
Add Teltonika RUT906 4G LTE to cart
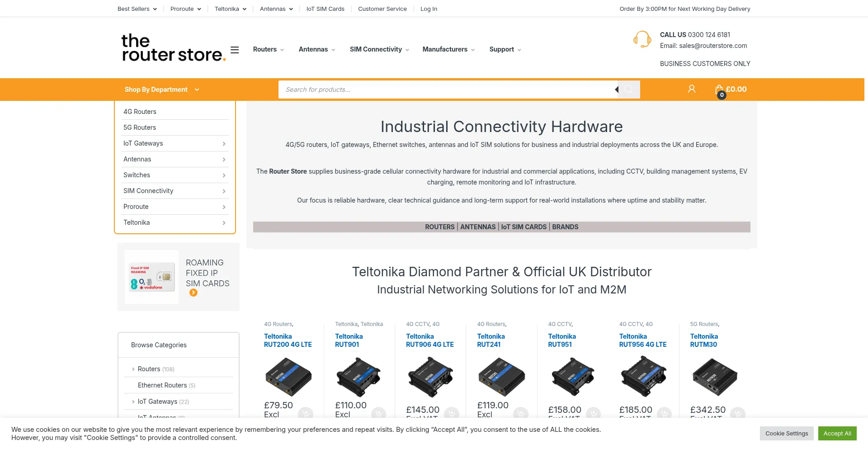pyautogui.click(x=452, y=414)
